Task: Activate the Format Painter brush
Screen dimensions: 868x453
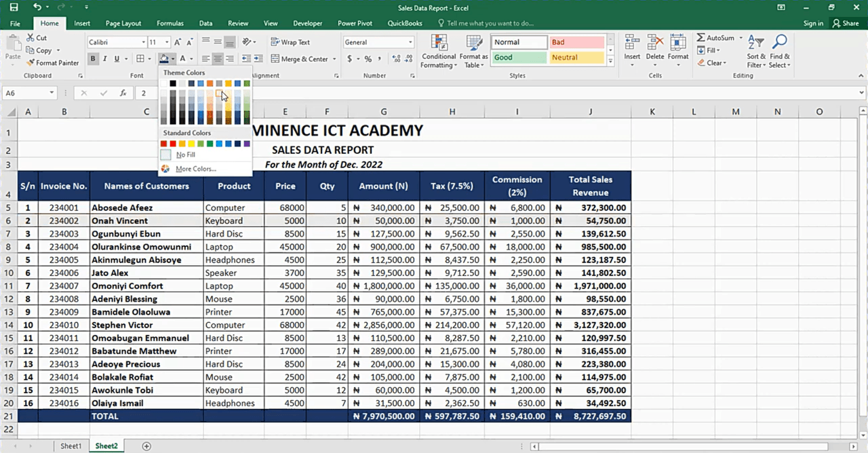Action: click(31, 62)
